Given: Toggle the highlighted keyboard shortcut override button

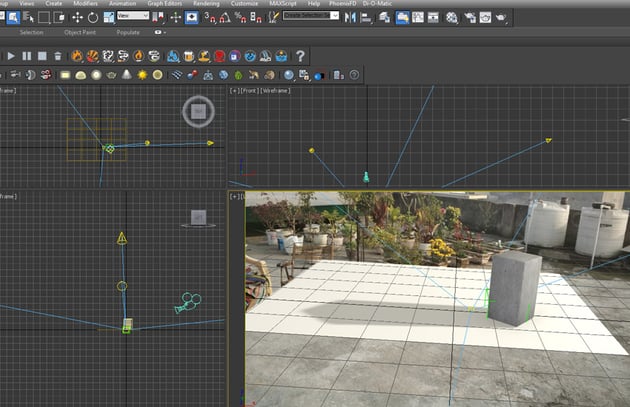Looking at the screenshot, I should 191,17.
